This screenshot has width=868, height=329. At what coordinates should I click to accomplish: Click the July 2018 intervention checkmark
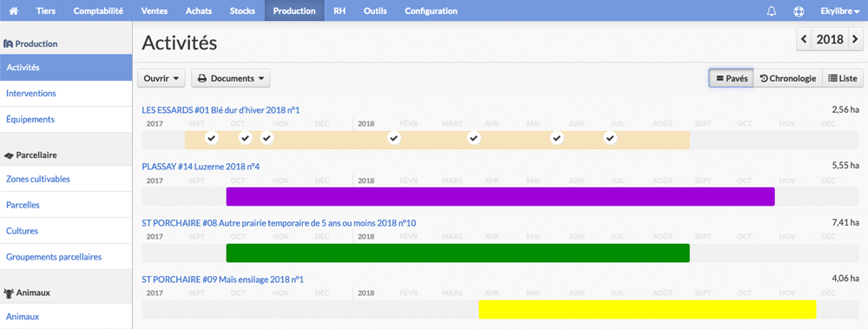tap(610, 138)
